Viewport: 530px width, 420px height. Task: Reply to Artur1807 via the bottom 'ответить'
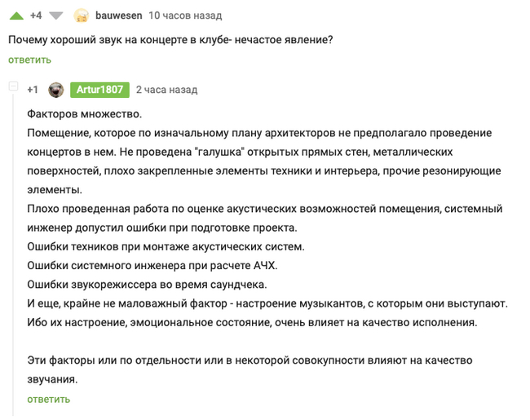click(x=49, y=400)
